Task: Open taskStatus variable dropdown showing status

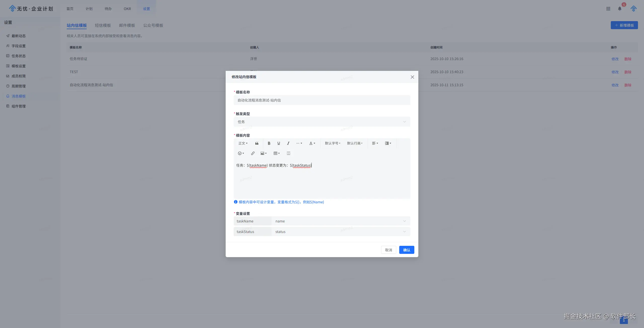Action: click(x=341, y=232)
